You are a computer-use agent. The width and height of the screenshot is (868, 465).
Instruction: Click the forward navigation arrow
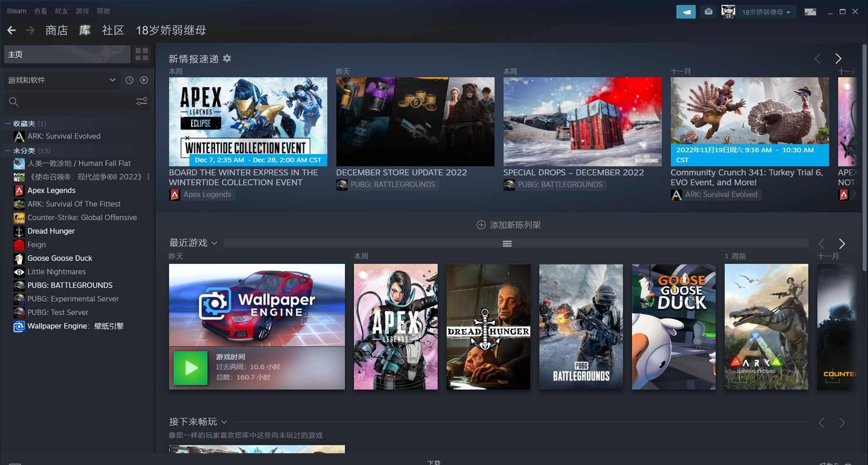tap(30, 30)
